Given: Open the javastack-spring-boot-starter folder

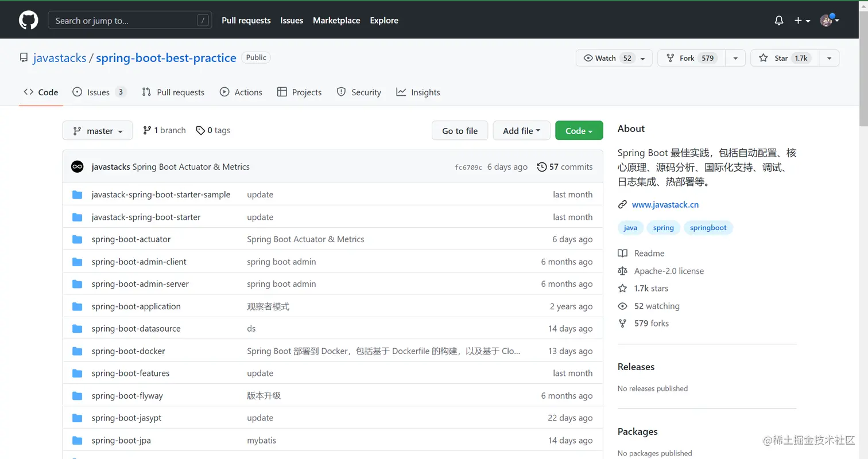Looking at the screenshot, I should [146, 217].
